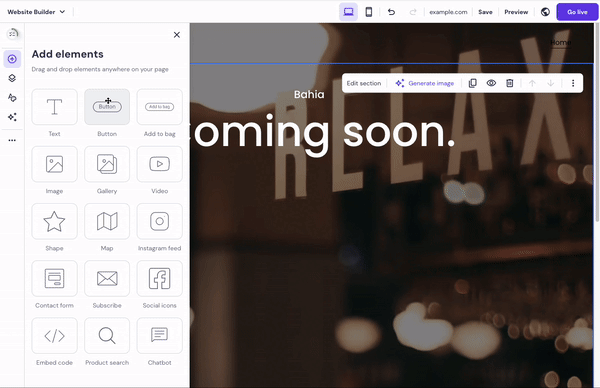600x388 pixels.
Task: Delete the section with trash icon
Action: pyautogui.click(x=510, y=83)
